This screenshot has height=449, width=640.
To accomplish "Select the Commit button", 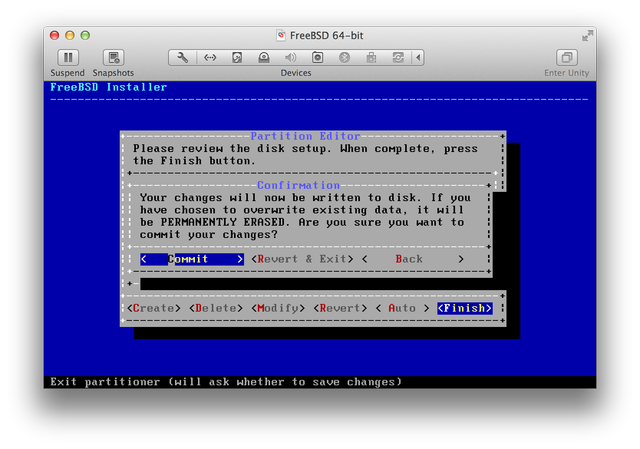I will (192, 259).
